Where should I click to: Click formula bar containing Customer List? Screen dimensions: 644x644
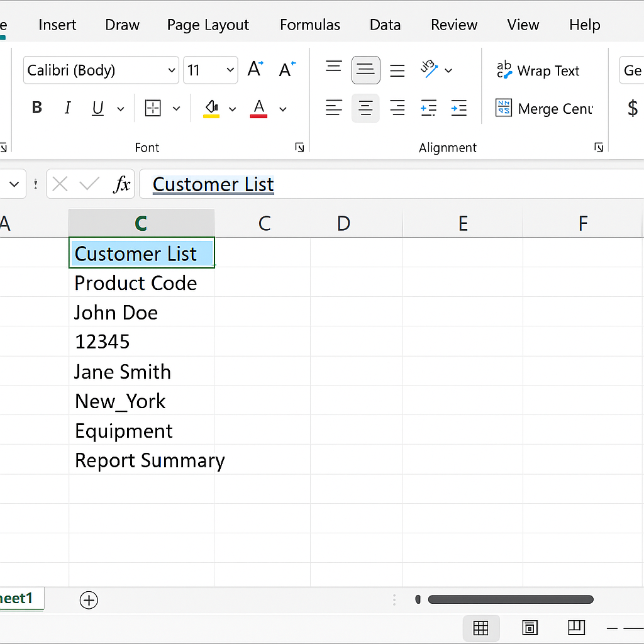(391, 184)
